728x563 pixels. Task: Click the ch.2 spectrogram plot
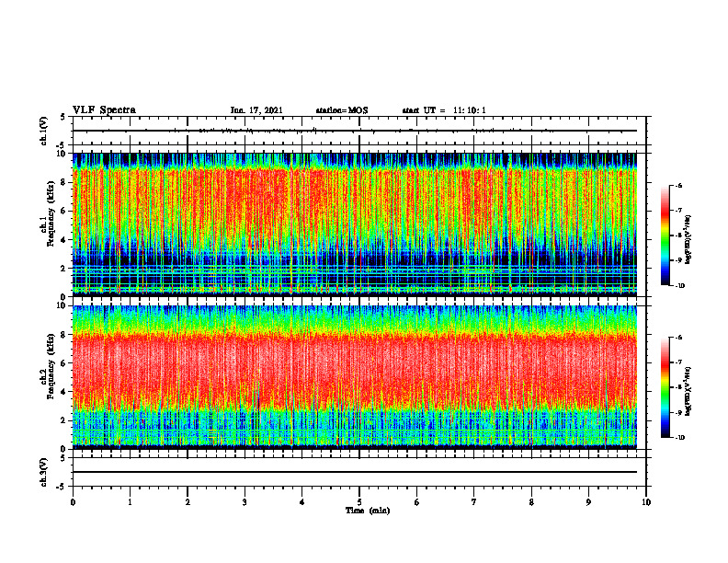click(x=354, y=377)
